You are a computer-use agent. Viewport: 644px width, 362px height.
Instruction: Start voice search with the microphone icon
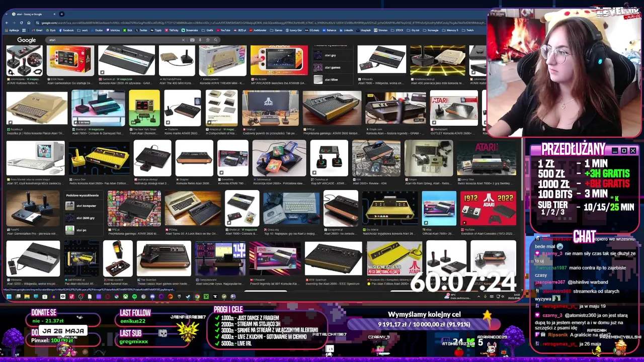click(200, 40)
